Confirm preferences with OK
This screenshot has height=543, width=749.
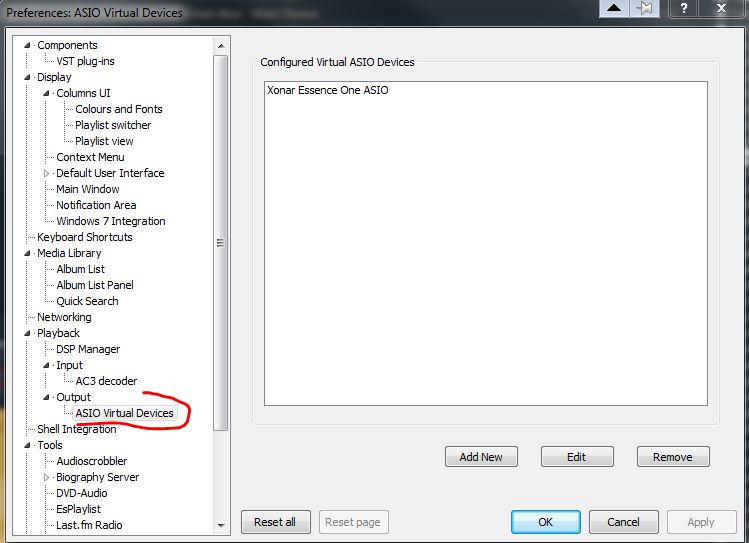click(546, 522)
